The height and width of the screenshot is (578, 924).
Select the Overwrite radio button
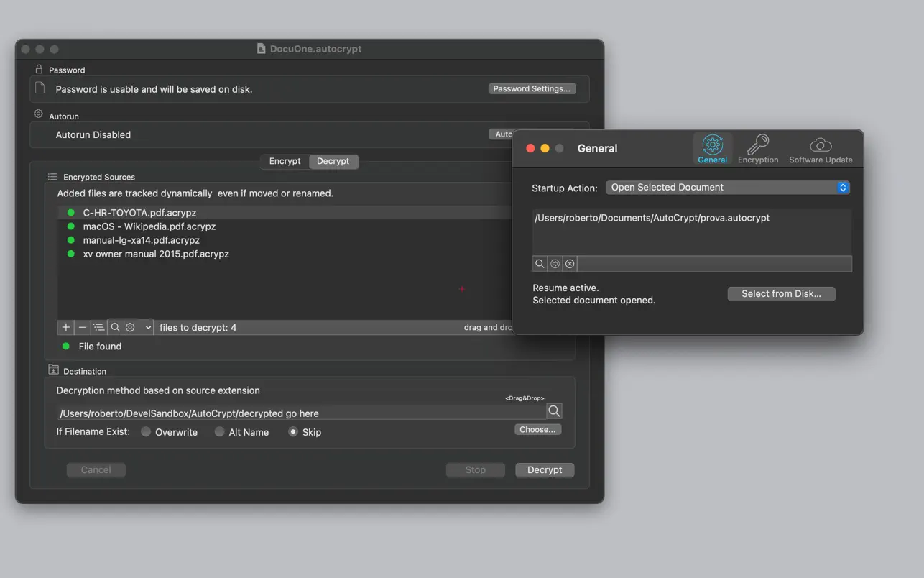pyautogui.click(x=146, y=432)
